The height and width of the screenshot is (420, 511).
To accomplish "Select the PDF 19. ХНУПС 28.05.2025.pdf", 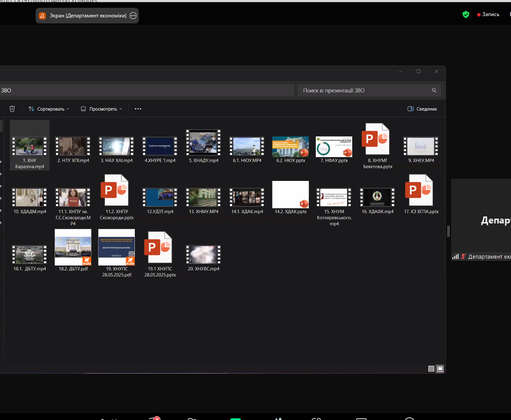I will coord(116,253).
